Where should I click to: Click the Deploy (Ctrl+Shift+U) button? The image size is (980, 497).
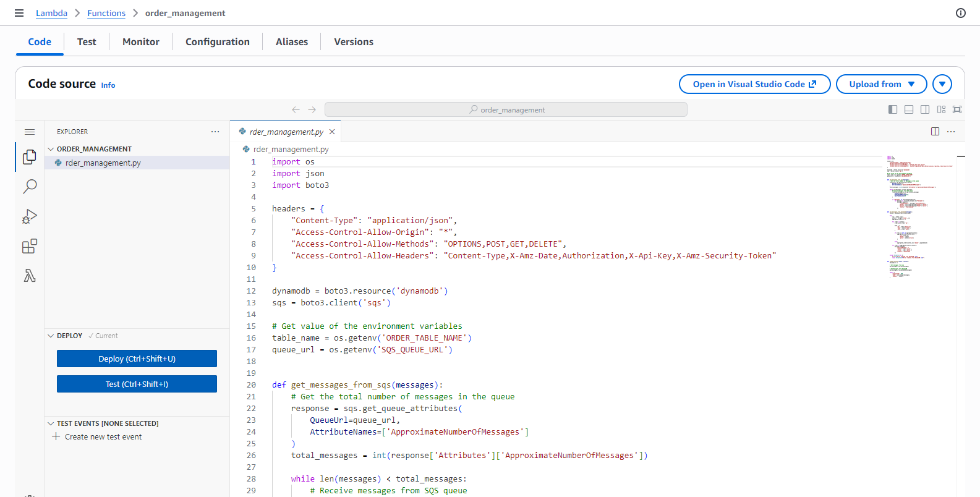pyautogui.click(x=137, y=359)
